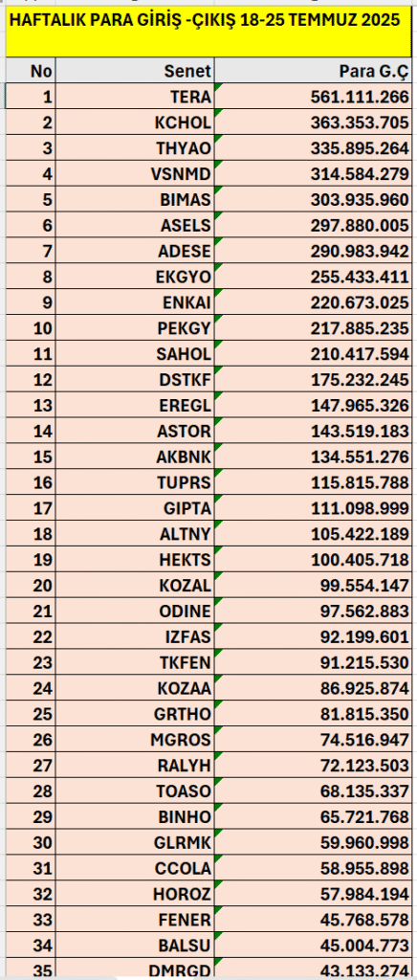Click the KOZAL amount 99.554.147
The width and height of the screenshot is (417, 980).
(x=314, y=584)
